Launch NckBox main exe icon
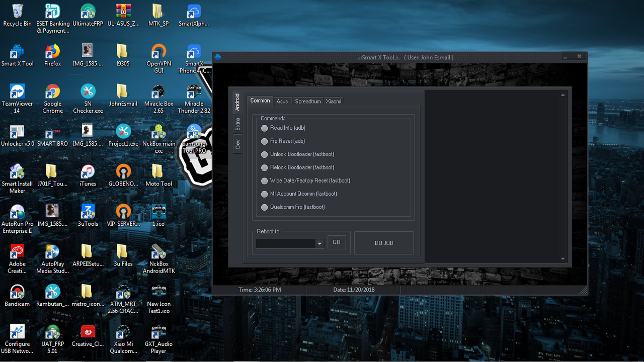644x362 pixels. 158,139
